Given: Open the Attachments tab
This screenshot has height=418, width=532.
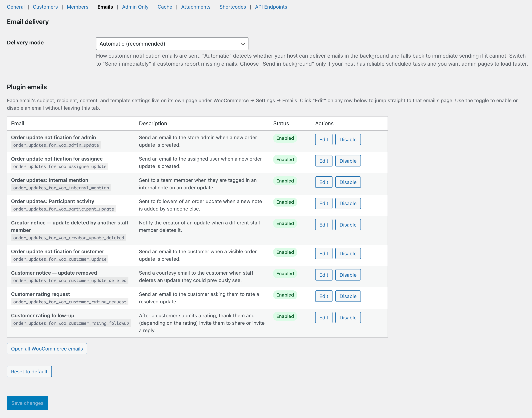Looking at the screenshot, I should [x=196, y=7].
